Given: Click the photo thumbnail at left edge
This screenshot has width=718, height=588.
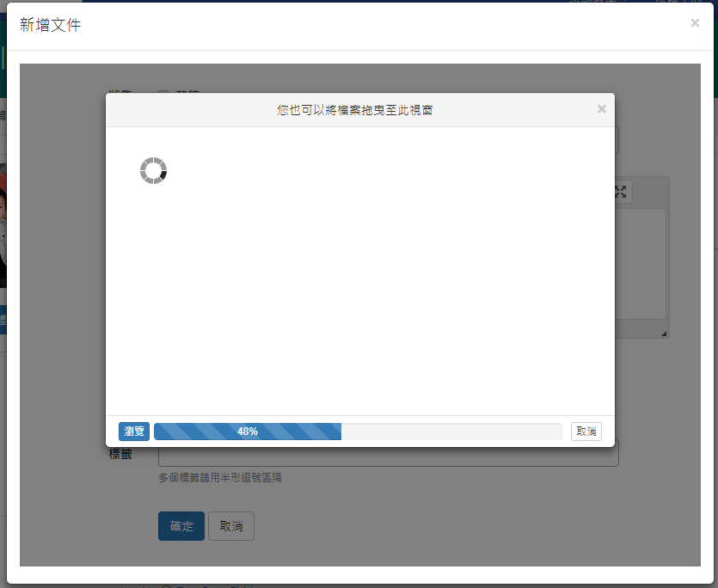Looking at the screenshot, I should [3, 225].
